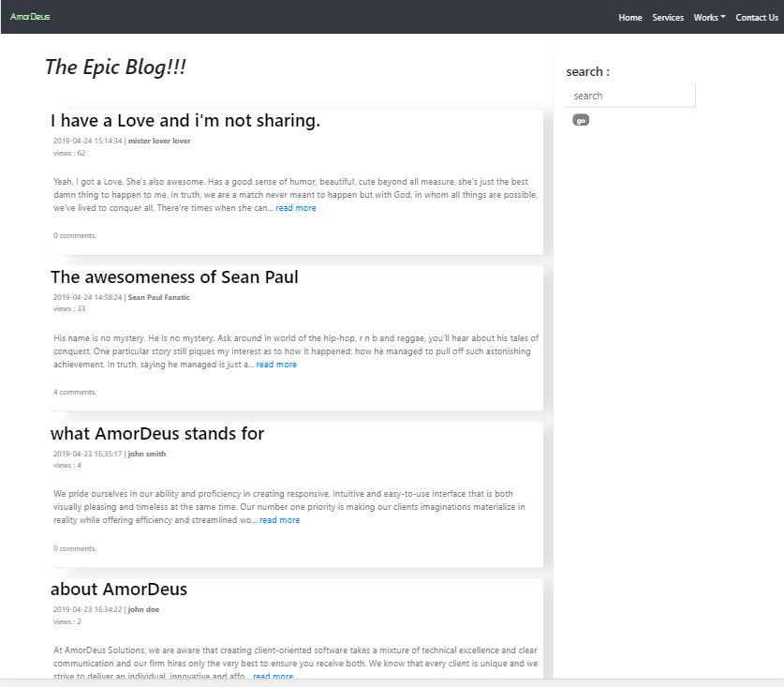Open the Contact Us page
Image resolution: width=784 pixels, height=687 pixels.
(x=757, y=18)
